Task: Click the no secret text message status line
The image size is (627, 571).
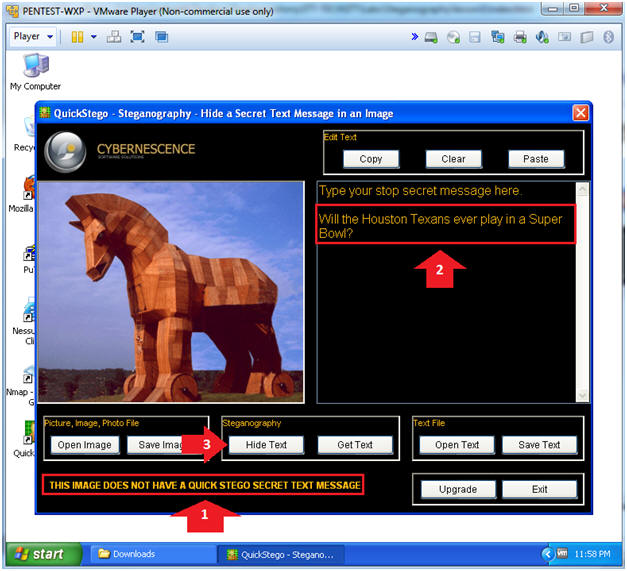Action: tap(205, 485)
